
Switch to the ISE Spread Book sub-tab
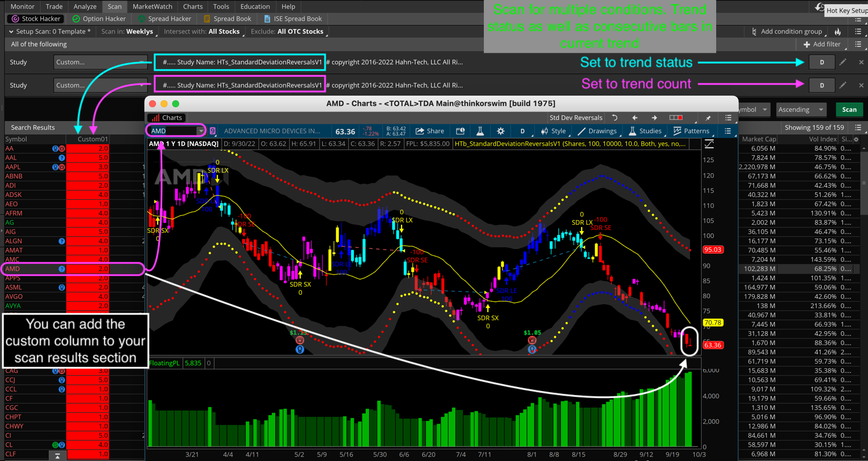292,19
